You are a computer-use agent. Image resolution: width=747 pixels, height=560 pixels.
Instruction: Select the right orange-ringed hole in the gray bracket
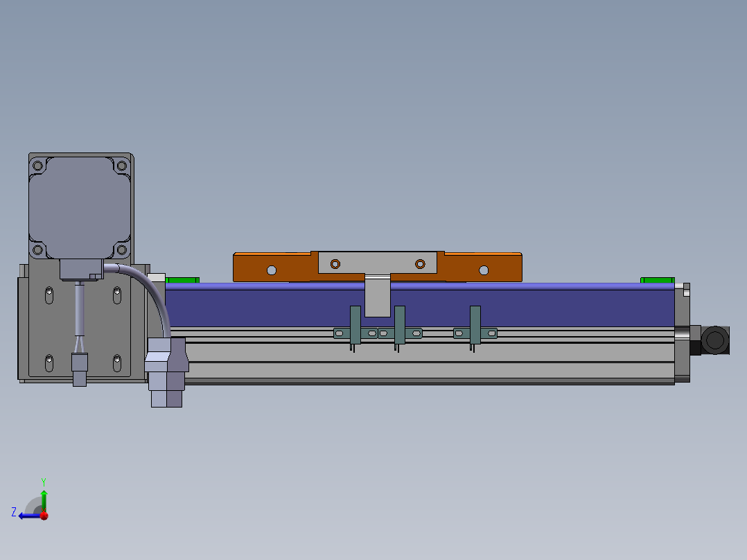[420, 264]
